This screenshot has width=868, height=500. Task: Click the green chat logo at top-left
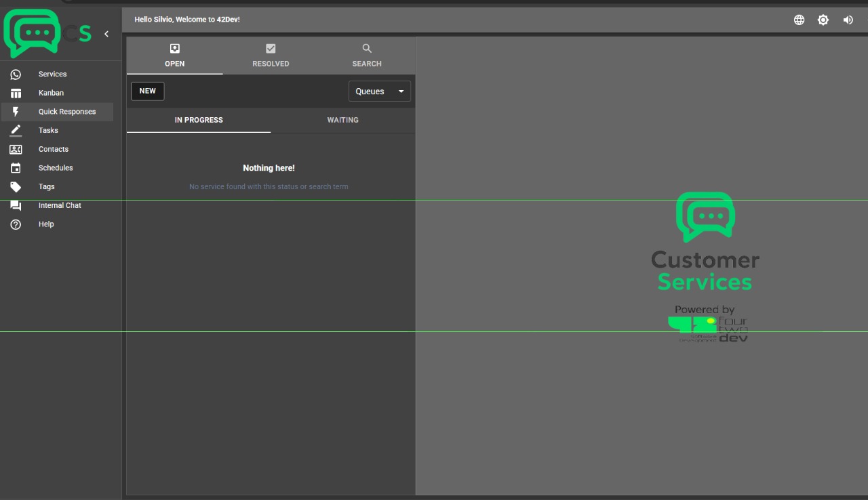[x=32, y=33]
